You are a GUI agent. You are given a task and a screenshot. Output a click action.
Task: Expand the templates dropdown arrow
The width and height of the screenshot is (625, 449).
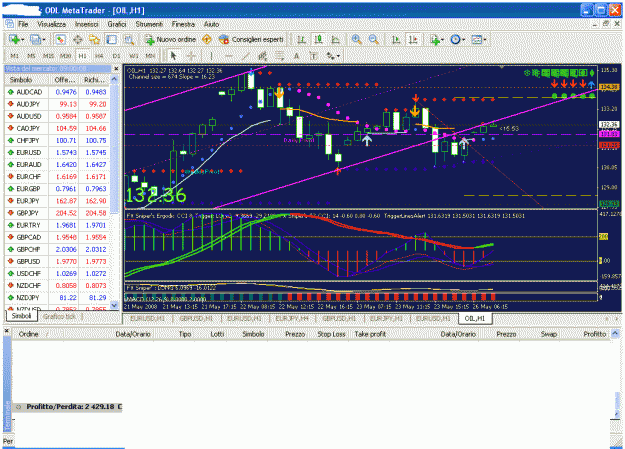point(485,40)
